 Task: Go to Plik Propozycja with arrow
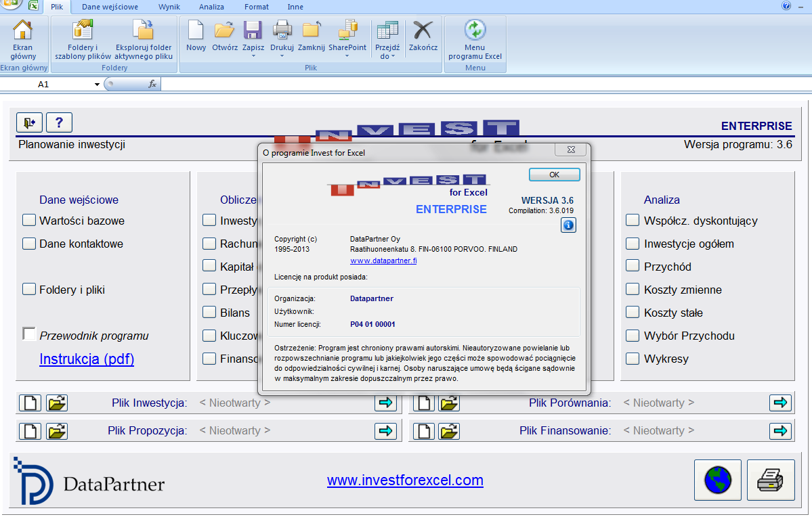pyautogui.click(x=386, y=431)
